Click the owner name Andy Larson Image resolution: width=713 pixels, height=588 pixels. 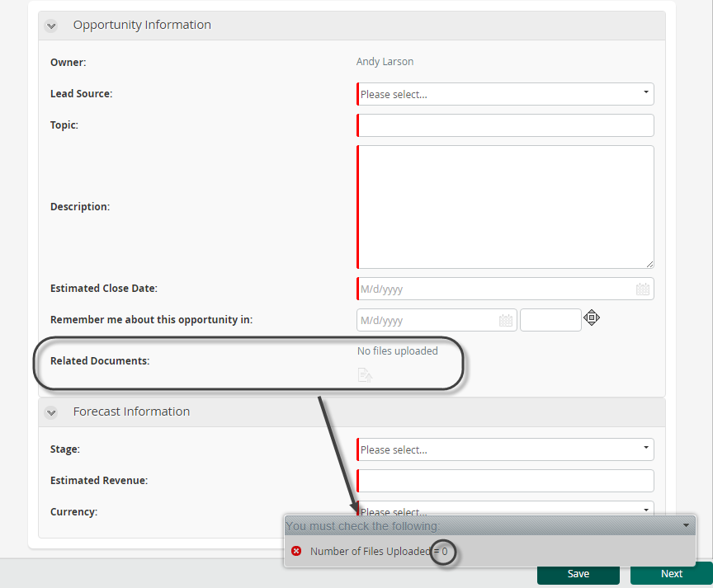click(x=385, y=62)
